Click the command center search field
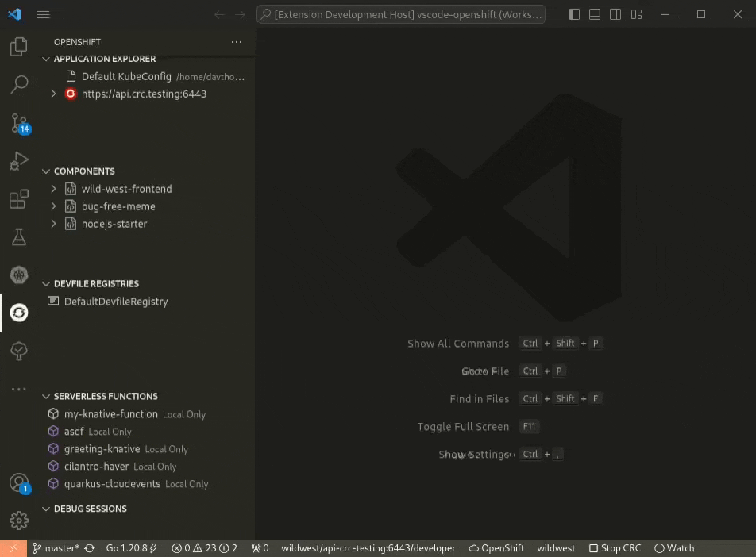This screenshot has width=756, height=557. (x=401, y=14)
